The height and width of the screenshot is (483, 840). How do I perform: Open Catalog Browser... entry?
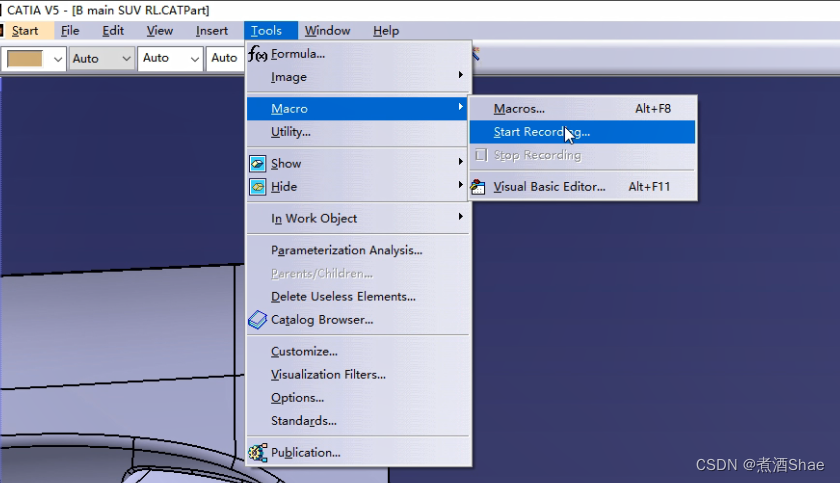[x=358, y=320]
